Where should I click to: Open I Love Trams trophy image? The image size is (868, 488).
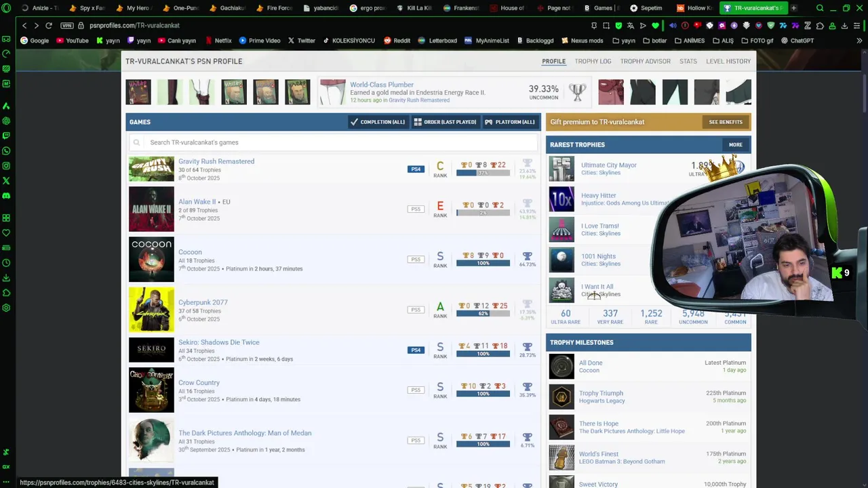[561, 230]
